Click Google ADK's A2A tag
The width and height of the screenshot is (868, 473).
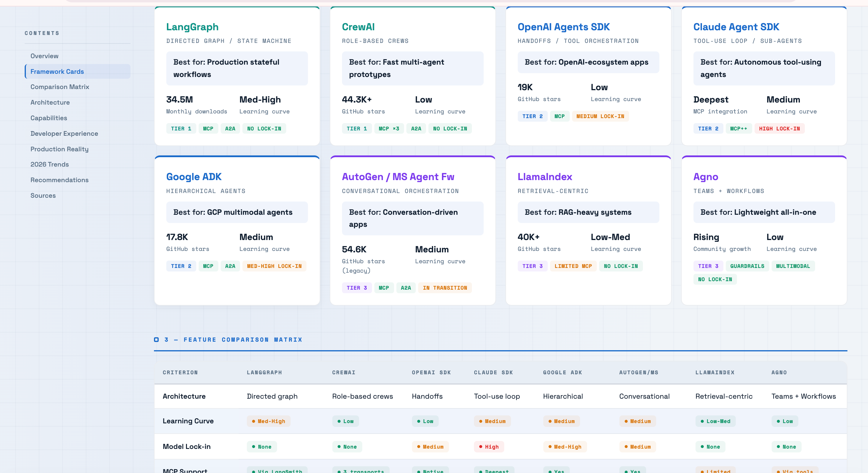point(230,266)
